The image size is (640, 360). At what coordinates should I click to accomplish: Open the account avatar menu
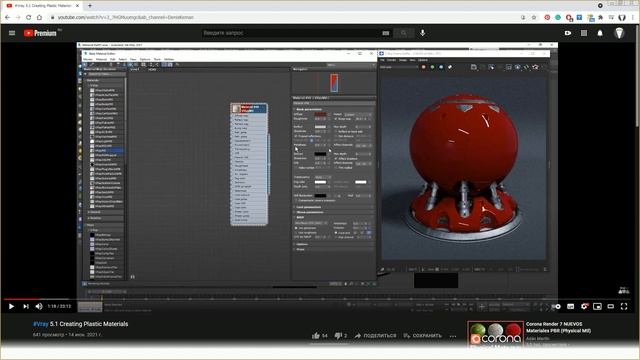[619, 33]
